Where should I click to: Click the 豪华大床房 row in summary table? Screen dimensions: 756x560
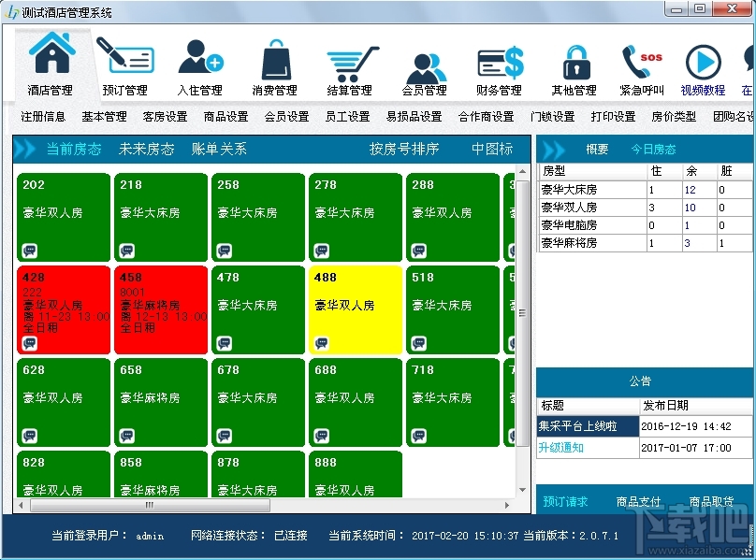tap(647, 190)
